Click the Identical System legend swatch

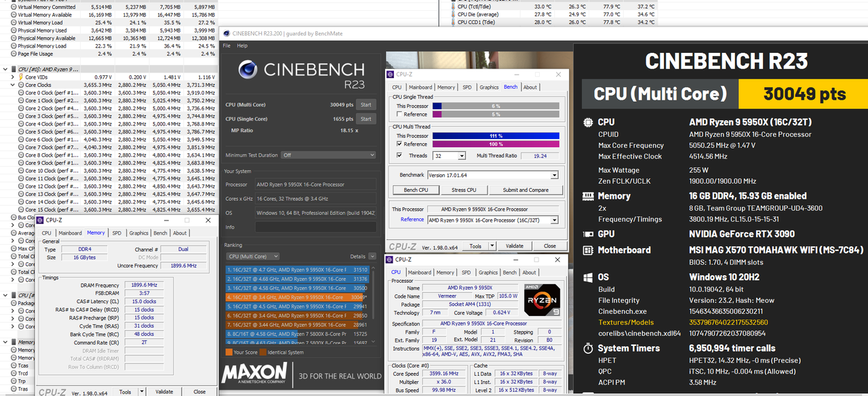(264, 352)
